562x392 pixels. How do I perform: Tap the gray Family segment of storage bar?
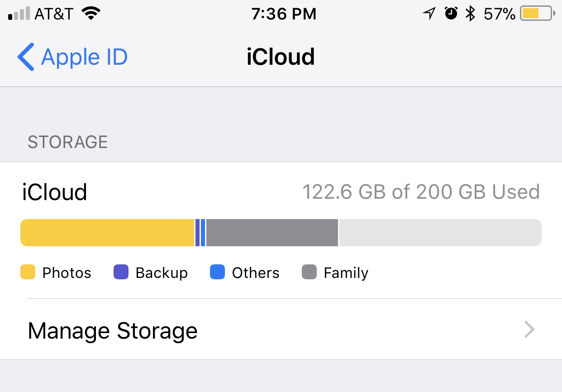272,233
